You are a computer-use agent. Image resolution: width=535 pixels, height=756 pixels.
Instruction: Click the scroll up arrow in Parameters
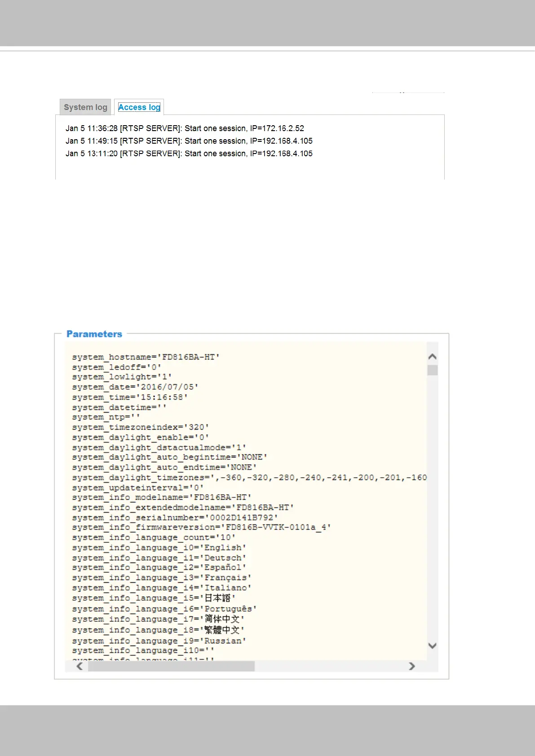tap(433, 356)
